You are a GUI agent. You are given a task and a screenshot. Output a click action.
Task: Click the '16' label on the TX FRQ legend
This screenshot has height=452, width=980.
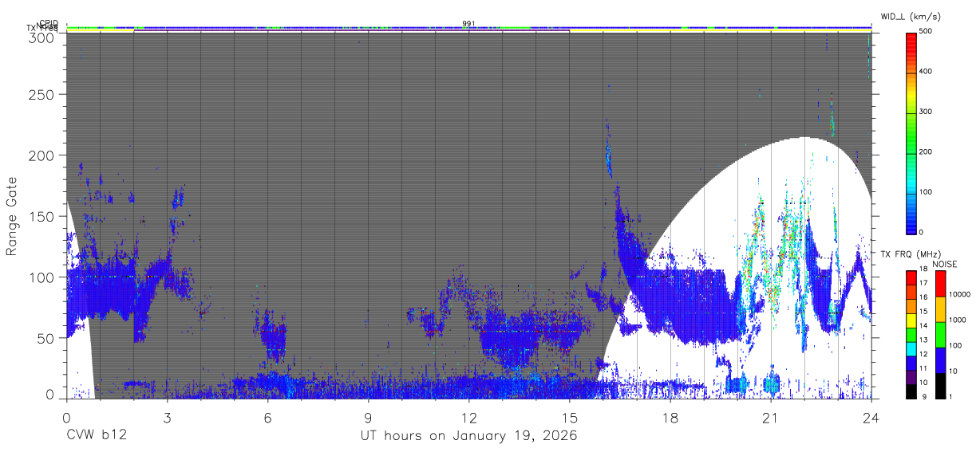coord(923,297)
